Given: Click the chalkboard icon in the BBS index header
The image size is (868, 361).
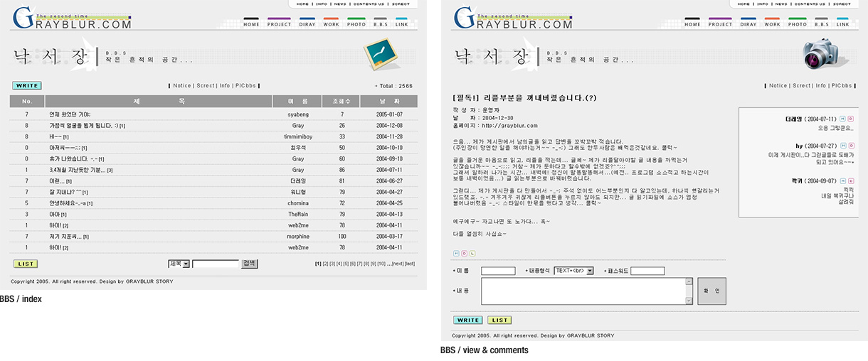Looking at the screenshot, I should (x=378, y=54).
